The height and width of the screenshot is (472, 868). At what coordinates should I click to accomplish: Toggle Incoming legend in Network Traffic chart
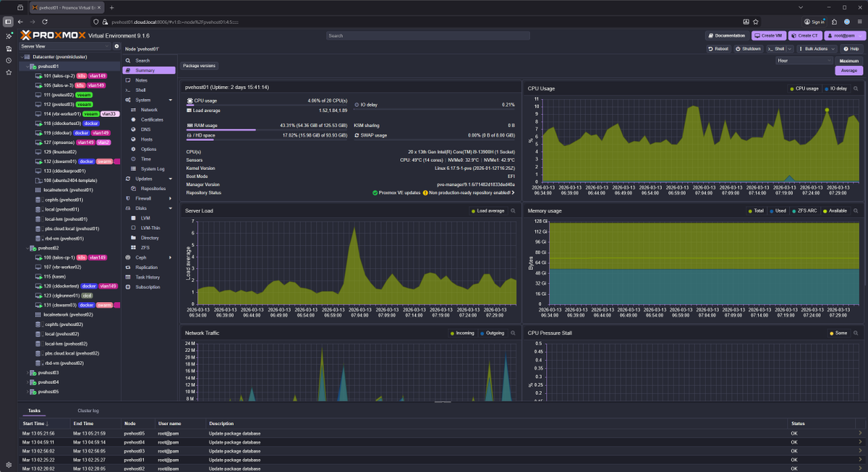tap(462, 332)
